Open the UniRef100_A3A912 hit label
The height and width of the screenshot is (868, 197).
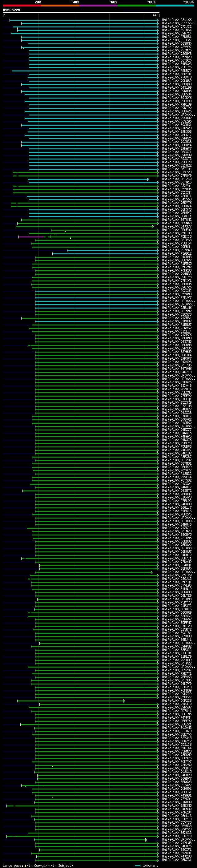(x=176, y=253)
